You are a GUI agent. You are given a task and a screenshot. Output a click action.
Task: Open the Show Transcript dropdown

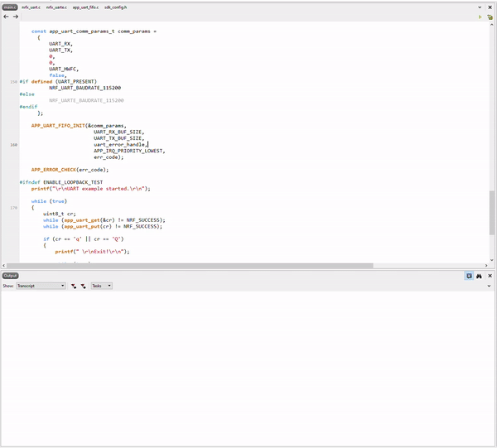coord(41,286)
